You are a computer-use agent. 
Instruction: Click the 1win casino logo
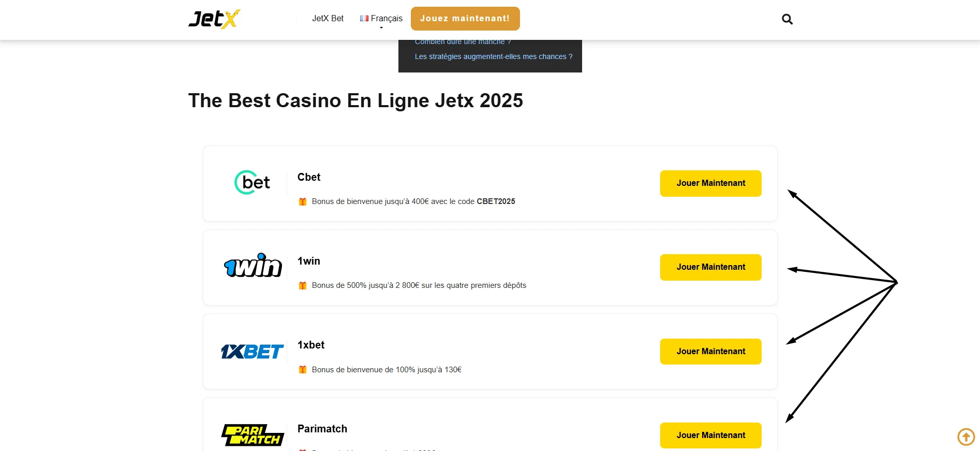pos(252,266)
